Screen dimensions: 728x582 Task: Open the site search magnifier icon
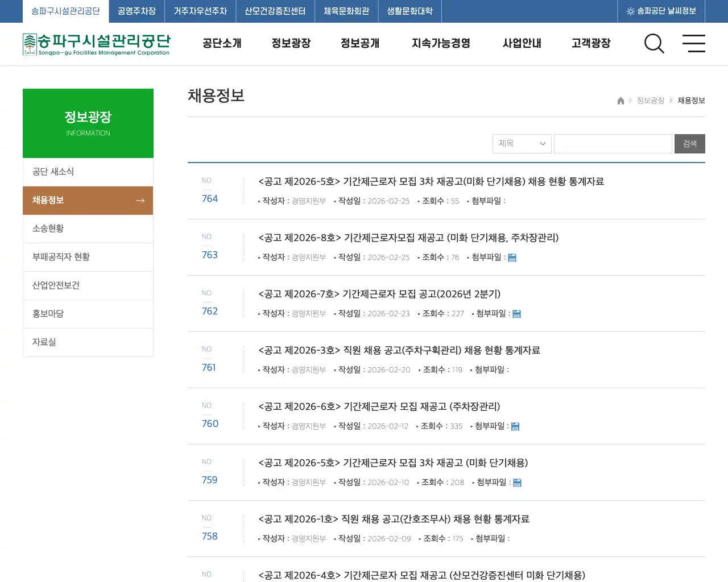pyautogui.click(x=654, y=44)
